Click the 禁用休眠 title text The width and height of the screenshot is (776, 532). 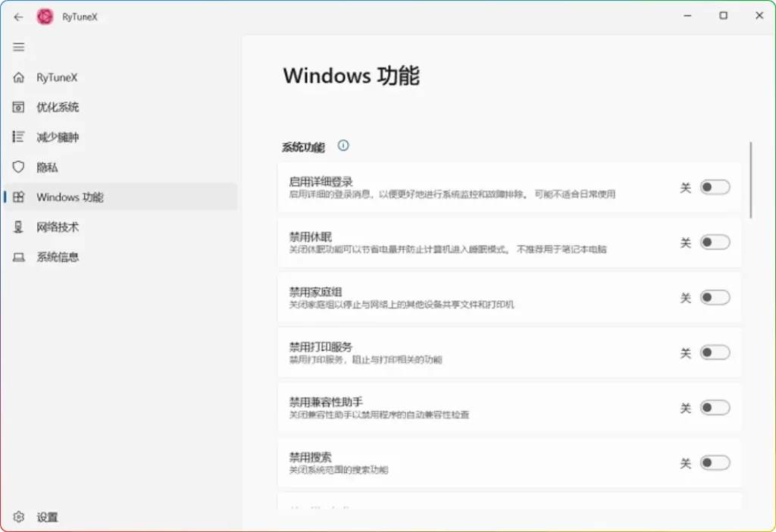(310, 236)
